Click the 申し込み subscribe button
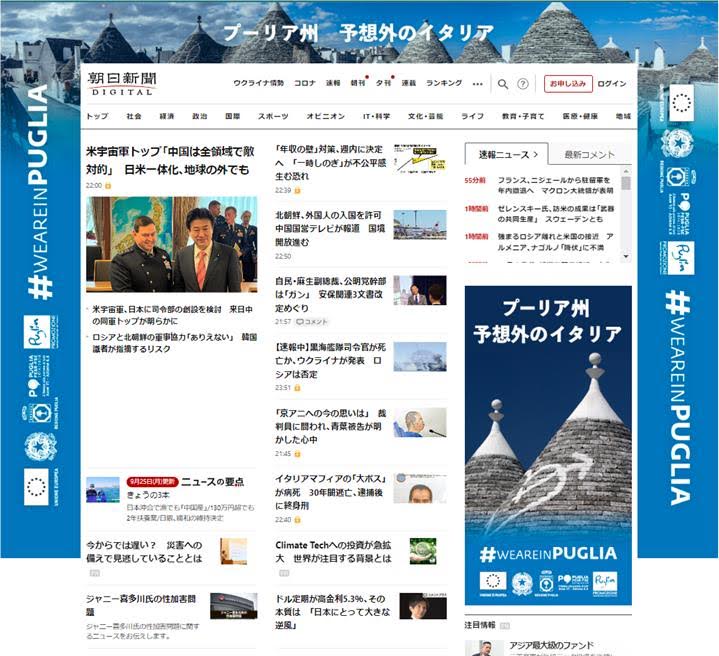This screenshot has width=719, height=656. pos(567,84)
